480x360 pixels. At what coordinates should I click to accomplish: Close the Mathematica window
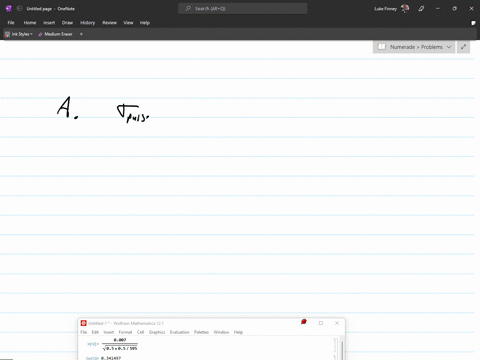(337, 323)
